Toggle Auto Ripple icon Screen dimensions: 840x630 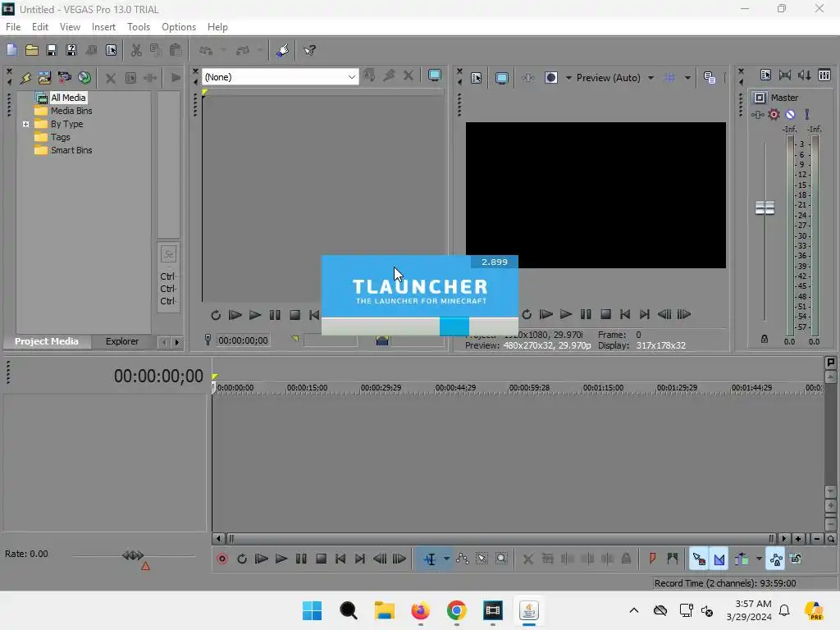tap(742, 559)
